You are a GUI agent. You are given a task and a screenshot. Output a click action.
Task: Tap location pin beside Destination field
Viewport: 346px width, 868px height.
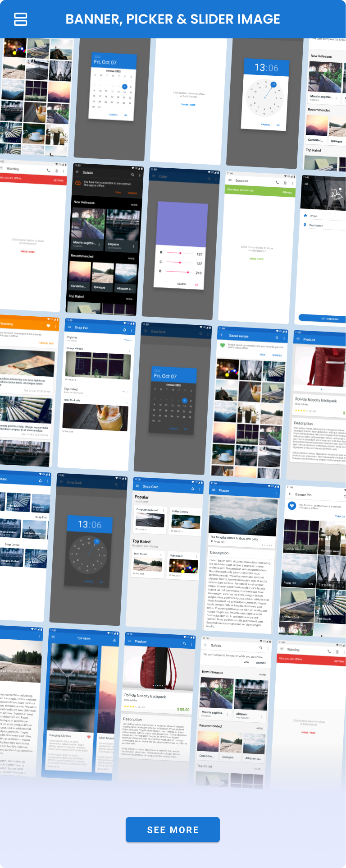305,225
